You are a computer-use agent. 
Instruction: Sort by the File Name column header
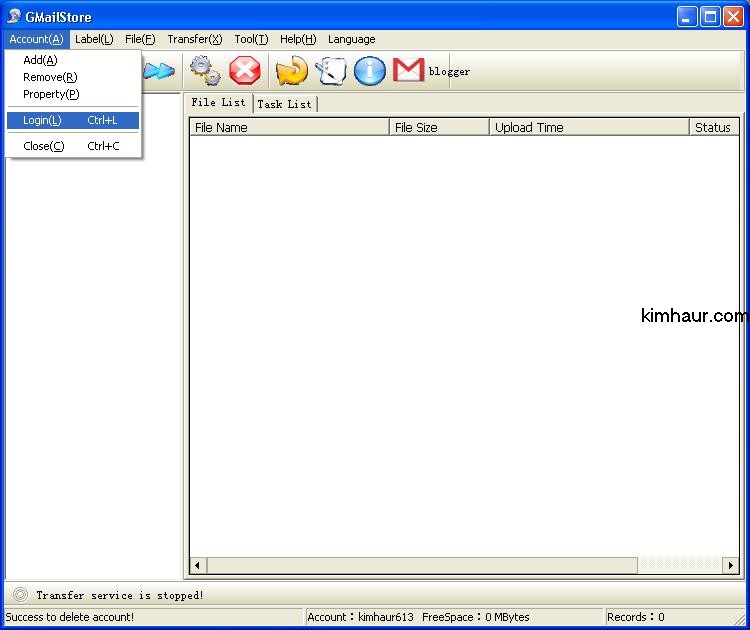pos(289,127)
